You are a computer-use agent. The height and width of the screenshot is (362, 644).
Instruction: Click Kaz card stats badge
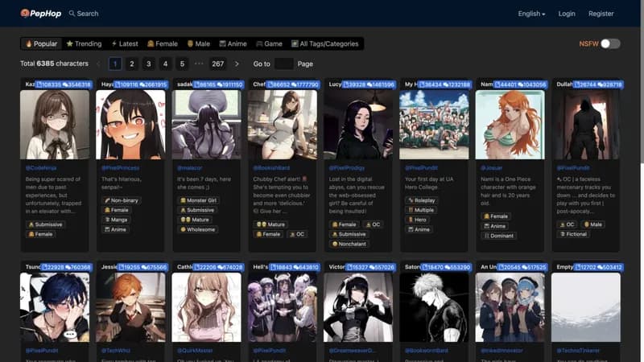(64, 84)
